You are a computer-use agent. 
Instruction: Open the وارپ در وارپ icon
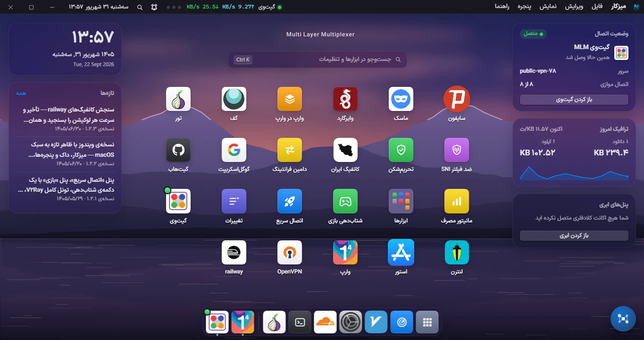tap(290, 99)
